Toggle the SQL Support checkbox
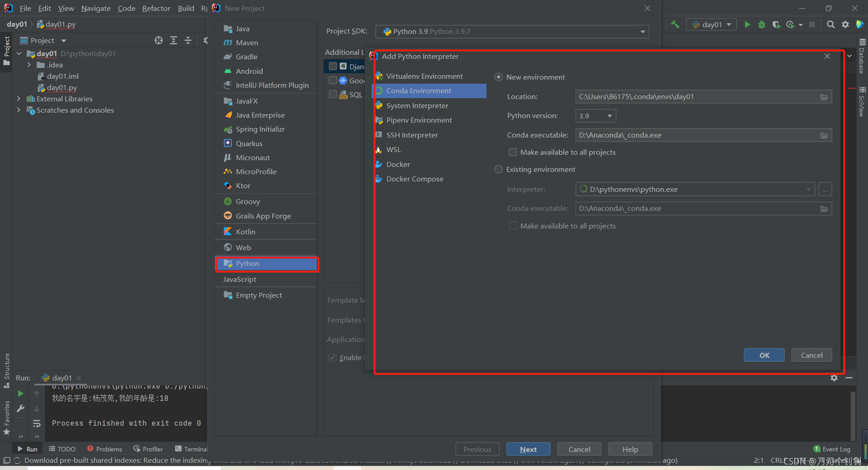This screenshot has width=868, height=470. pos(333,95)
